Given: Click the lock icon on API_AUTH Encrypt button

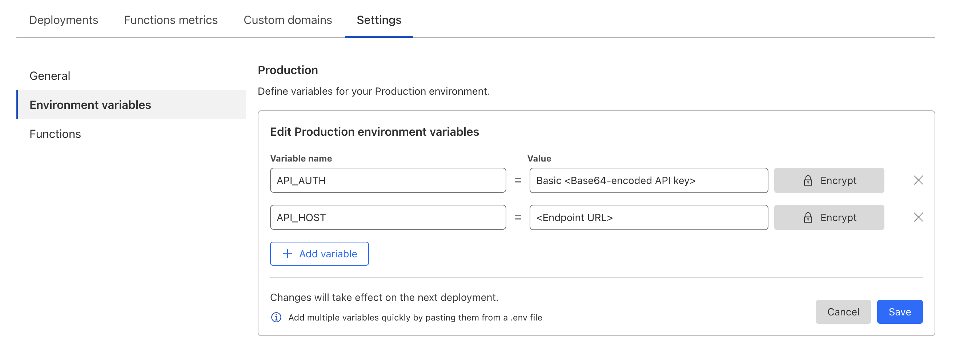Looking at the screenshot, I should click(808, 180).
